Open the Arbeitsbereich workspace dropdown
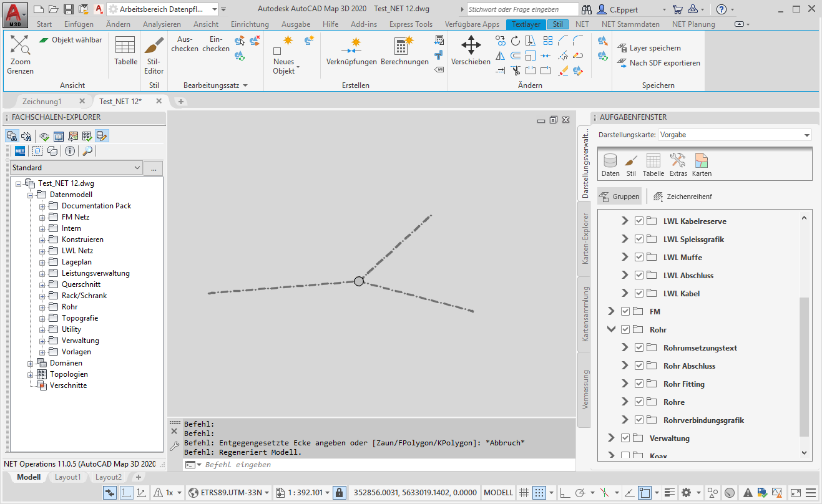This screenshot has height=504, width=822. coord(162,9)
